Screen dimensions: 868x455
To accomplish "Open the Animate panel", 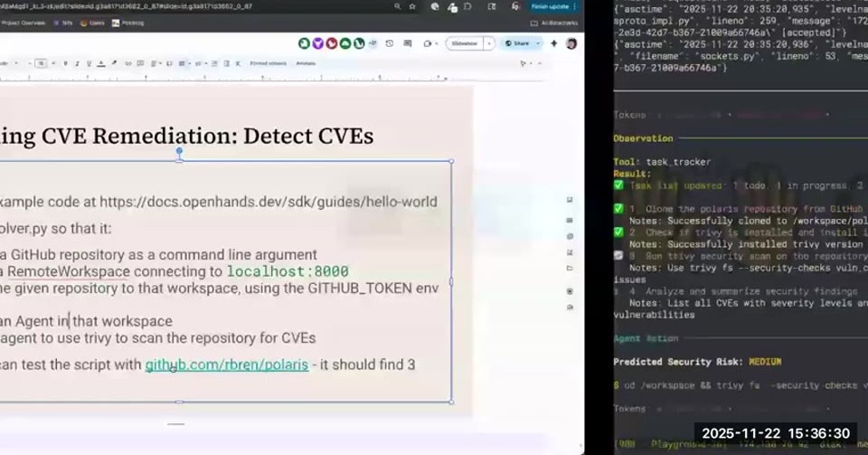I will tap(306, 63).
